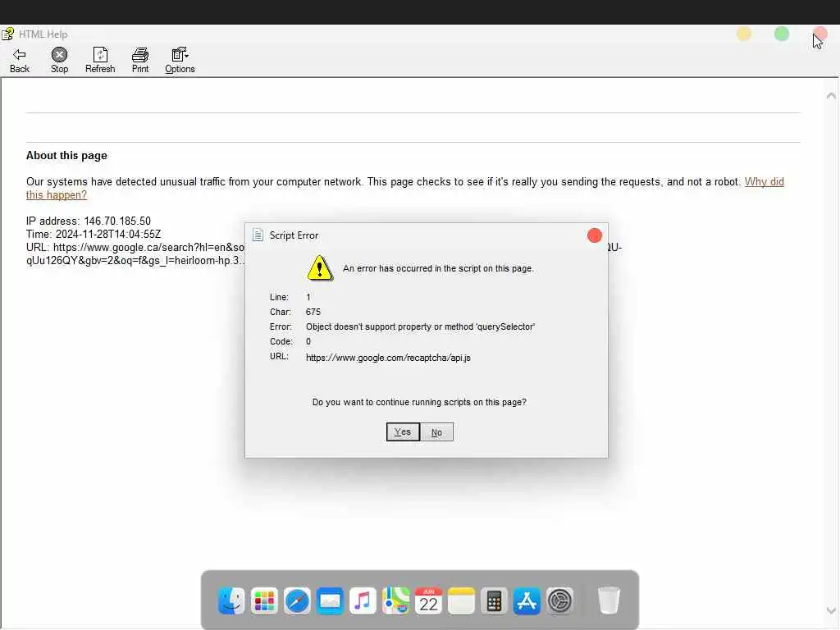Click the scrollbar down arrow
The width and height of the screenshot is (840, 630).
pyautogui.click(x=831, y=610)
